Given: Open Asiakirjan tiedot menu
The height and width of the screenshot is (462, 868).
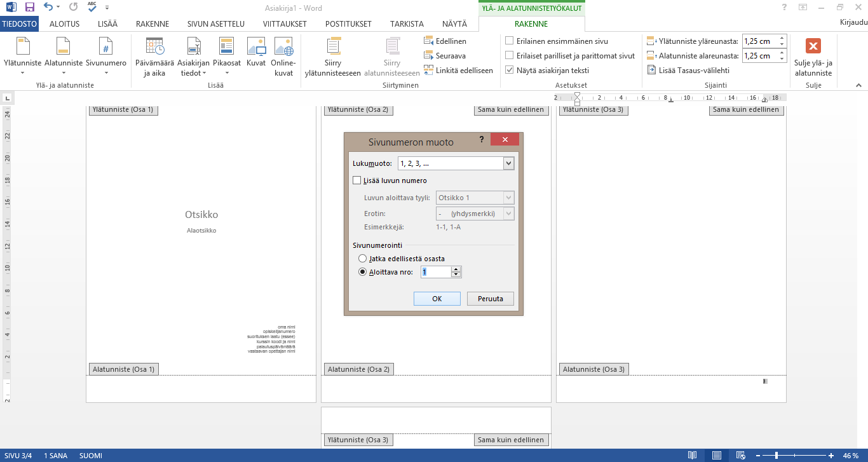Looking at the screenshot, I should [x=193, y=56].
